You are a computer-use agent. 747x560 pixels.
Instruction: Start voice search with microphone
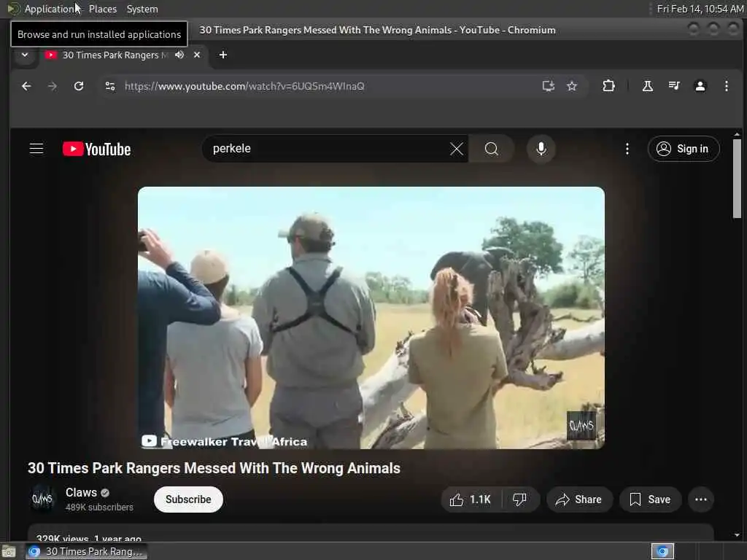click(541, 149)
